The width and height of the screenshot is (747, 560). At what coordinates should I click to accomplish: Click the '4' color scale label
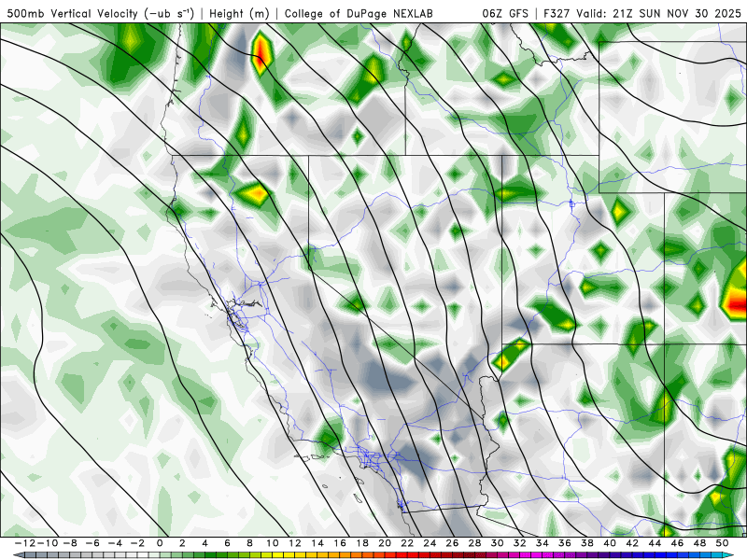click(x=204, y=543)
